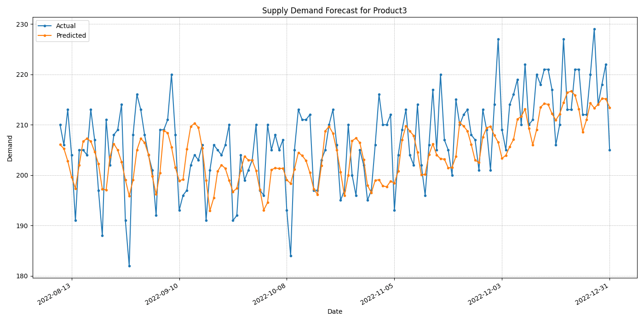The image size is (644, 322).
Task: Click the y-axis tick label 210
Action: pyautogui.click(x=22, y=125)
